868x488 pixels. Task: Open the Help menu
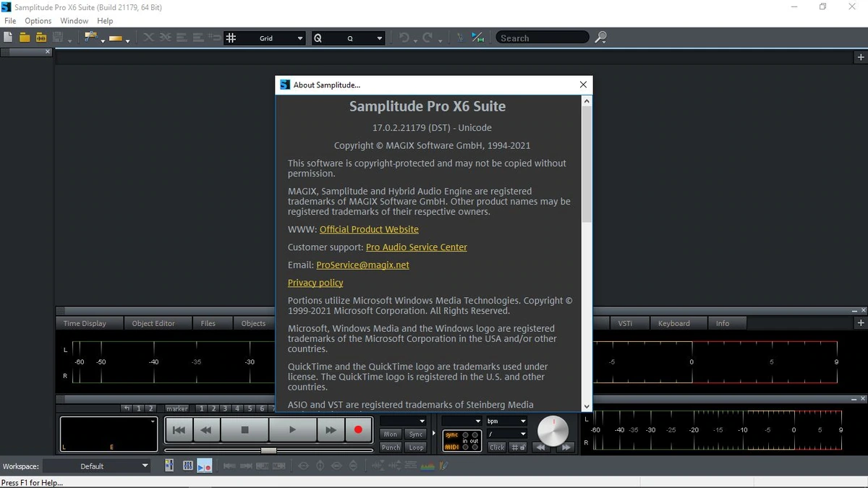pos(105,21)
